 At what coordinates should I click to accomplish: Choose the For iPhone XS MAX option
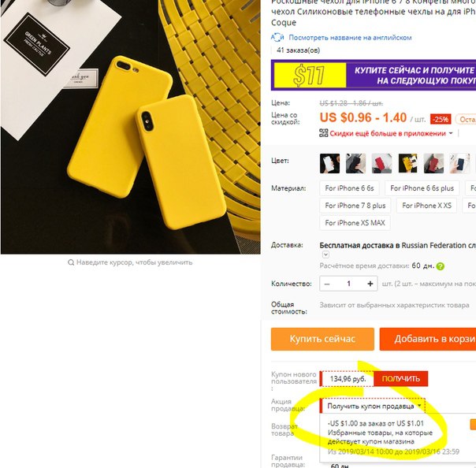coord(355,223)
